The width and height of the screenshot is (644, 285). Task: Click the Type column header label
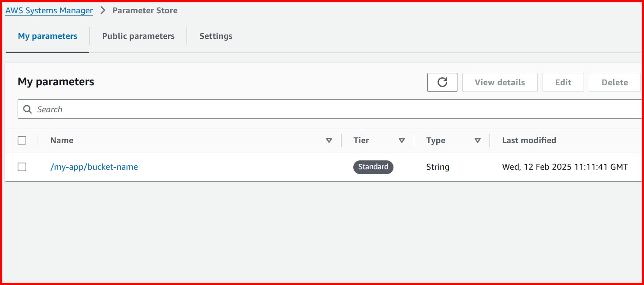click(436, 141)
